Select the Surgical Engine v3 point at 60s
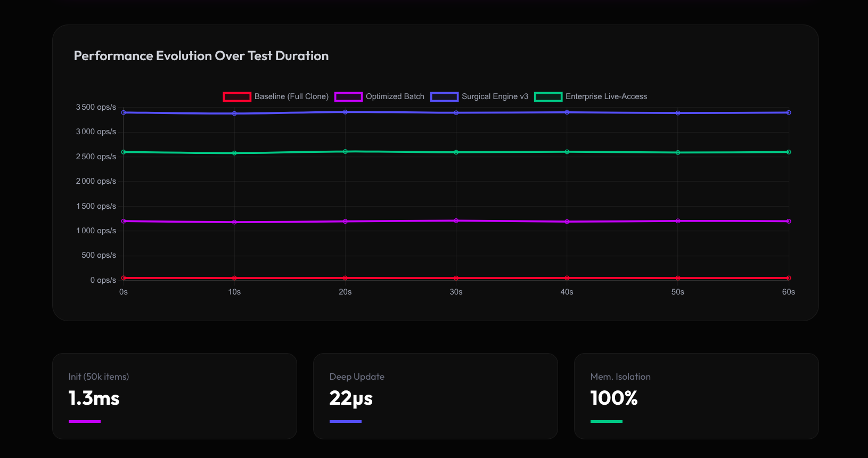 click(789, 112)
